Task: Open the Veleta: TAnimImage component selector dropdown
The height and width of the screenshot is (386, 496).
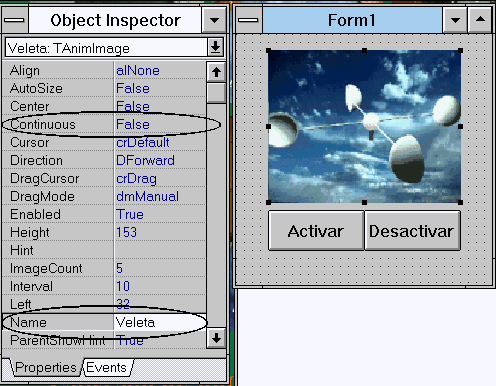Action: click(x=215, y=47)
